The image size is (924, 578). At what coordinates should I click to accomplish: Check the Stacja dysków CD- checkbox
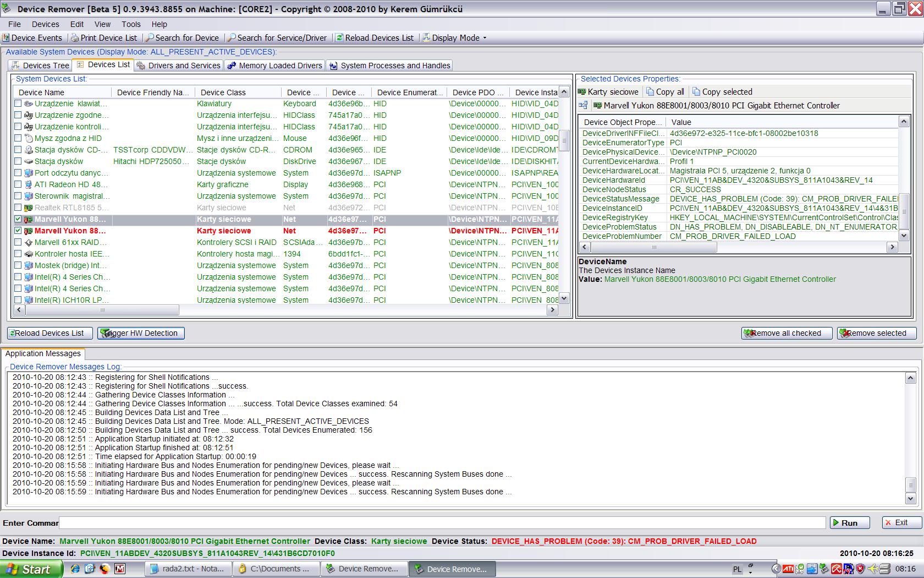[18, 150]
